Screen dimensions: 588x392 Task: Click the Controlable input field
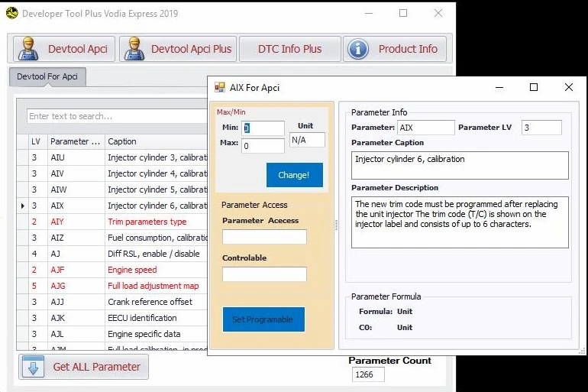click(264, 274)
